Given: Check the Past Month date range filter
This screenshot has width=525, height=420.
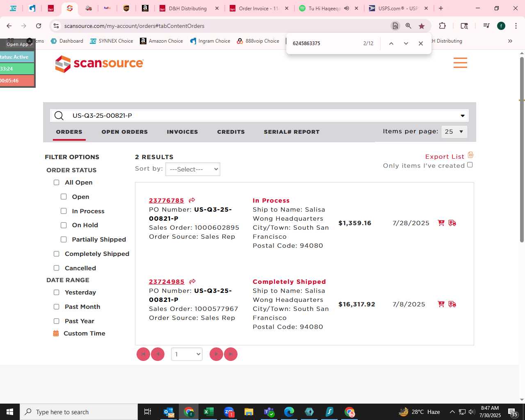Looking at the screenshot, I should [x=57, y=307].
